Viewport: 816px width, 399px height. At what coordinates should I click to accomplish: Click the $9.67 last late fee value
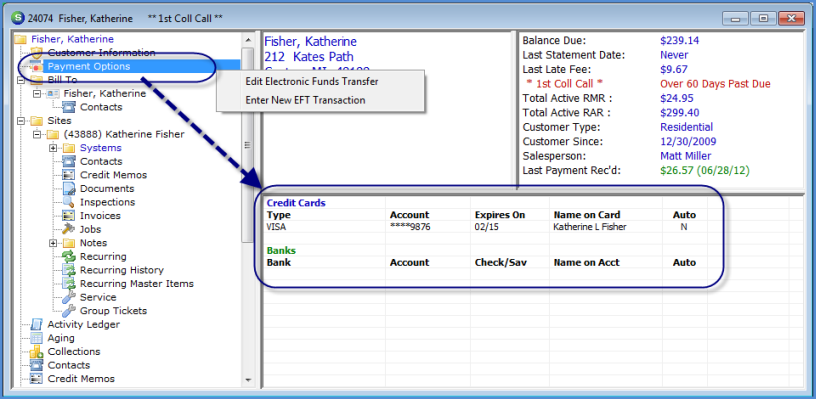(x=674, y=69)
